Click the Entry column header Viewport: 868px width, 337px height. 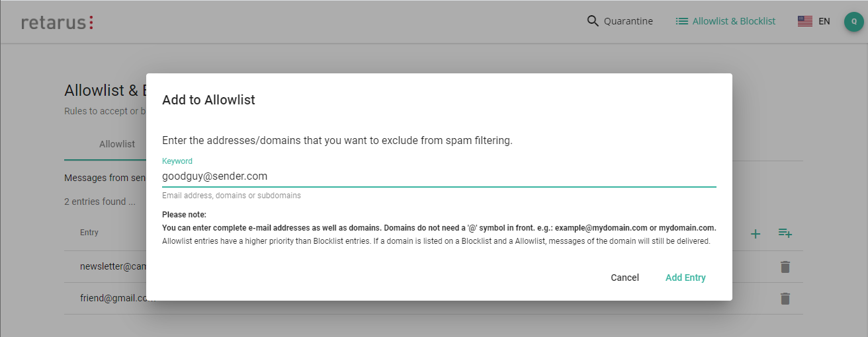click(x=89, y=233)
